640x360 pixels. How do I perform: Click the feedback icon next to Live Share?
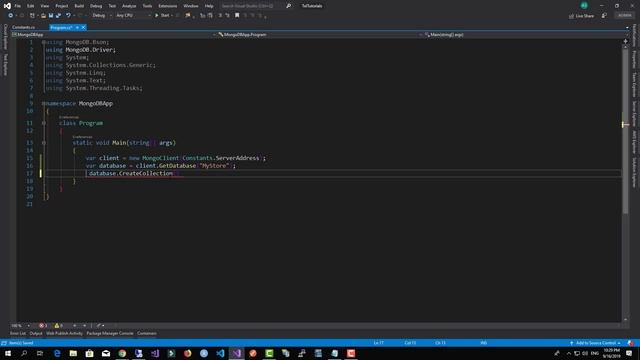tap(604, 16)
